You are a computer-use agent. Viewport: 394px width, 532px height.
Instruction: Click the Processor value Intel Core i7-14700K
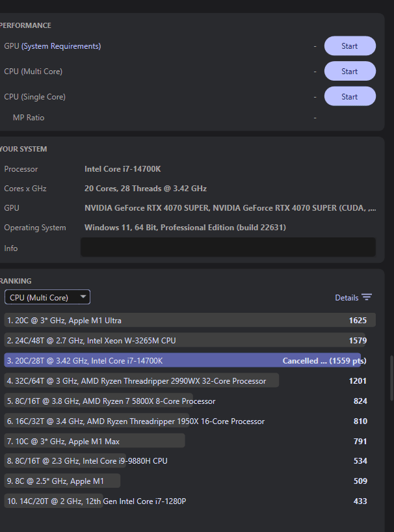click(123, 169)
